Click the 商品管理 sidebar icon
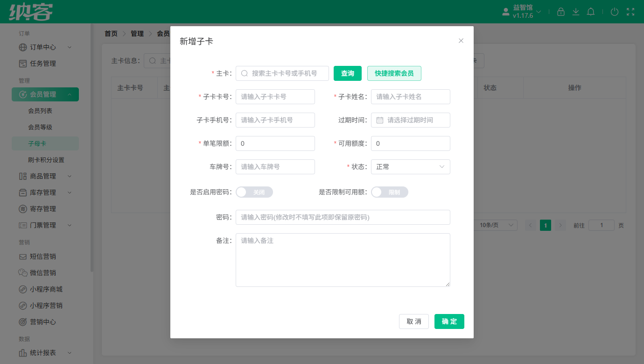This screenshot has width=644, height=364. point(23,176)
